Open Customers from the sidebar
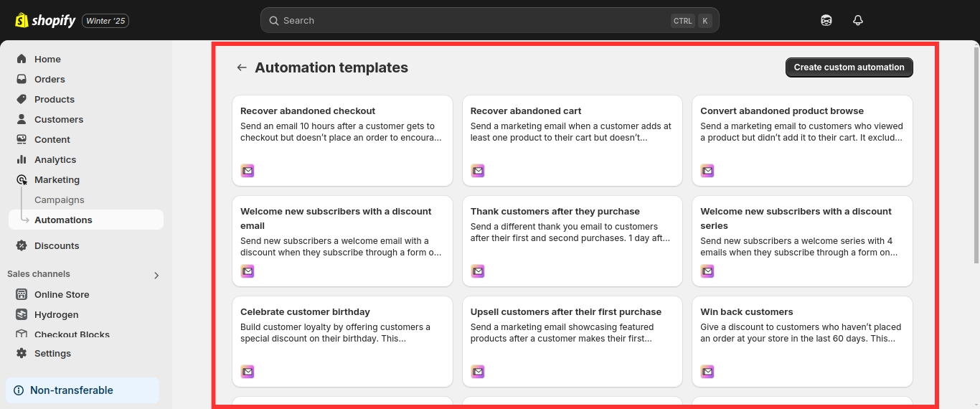Image resolution: width=980 pixels, height=409 pixels. coord(59,119)
